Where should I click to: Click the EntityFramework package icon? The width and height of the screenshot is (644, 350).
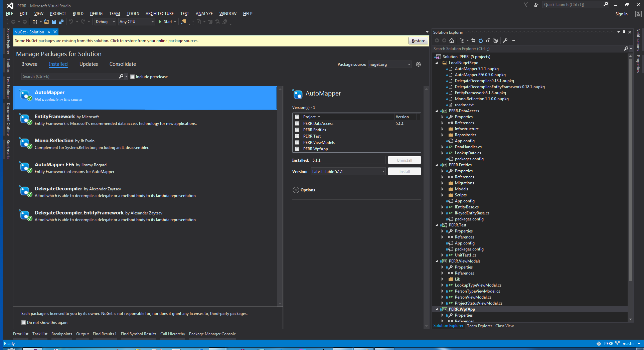click(25, 119)
